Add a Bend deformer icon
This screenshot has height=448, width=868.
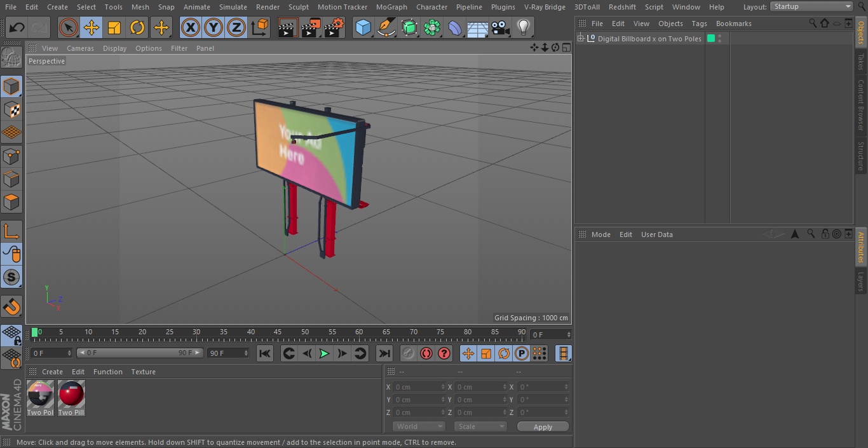pos(455,27)
